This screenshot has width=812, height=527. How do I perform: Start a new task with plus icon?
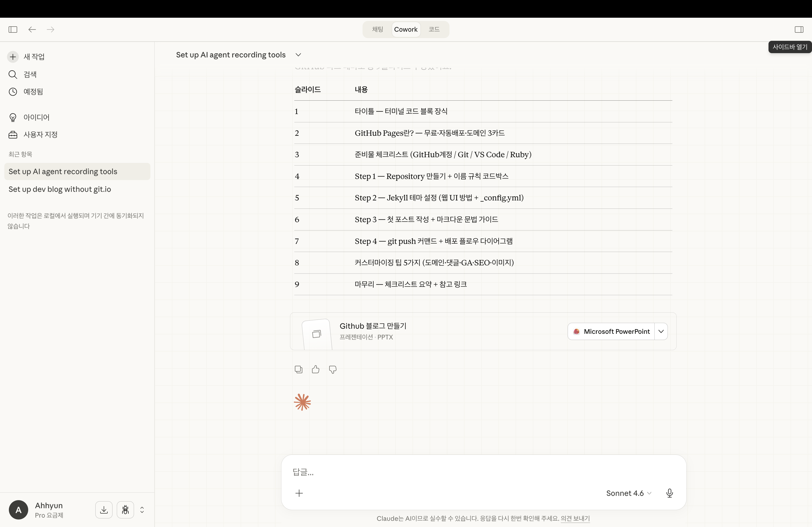[13, 57]
